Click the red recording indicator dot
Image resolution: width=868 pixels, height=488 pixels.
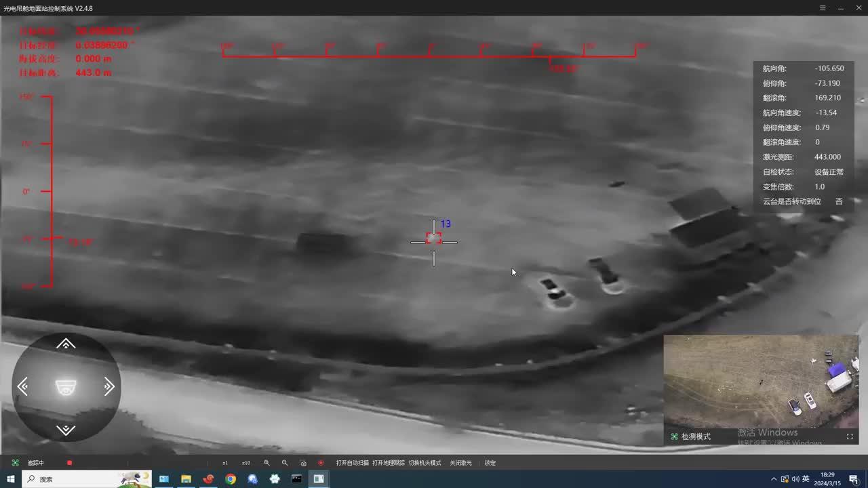tap(69, 463)
